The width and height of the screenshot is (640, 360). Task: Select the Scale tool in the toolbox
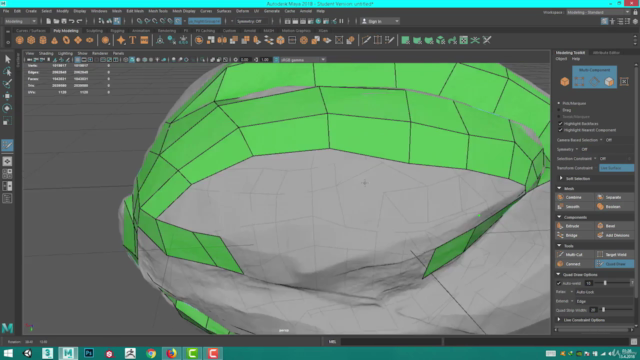click(7, 121)
